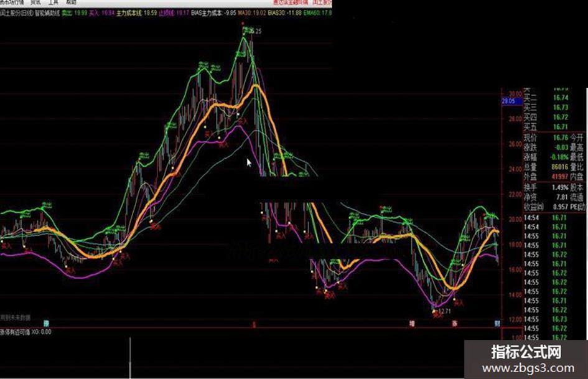Open the fourth menu in the top bar

click(72, 2)
